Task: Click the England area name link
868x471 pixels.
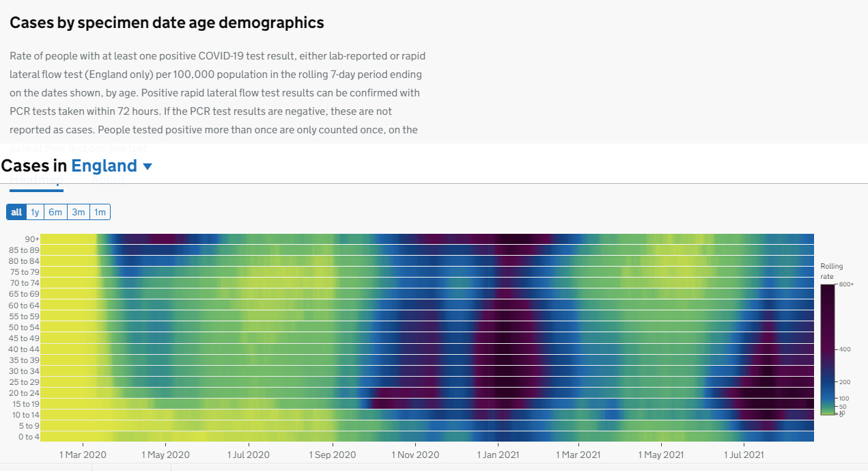Action: (x=104, y=165)
